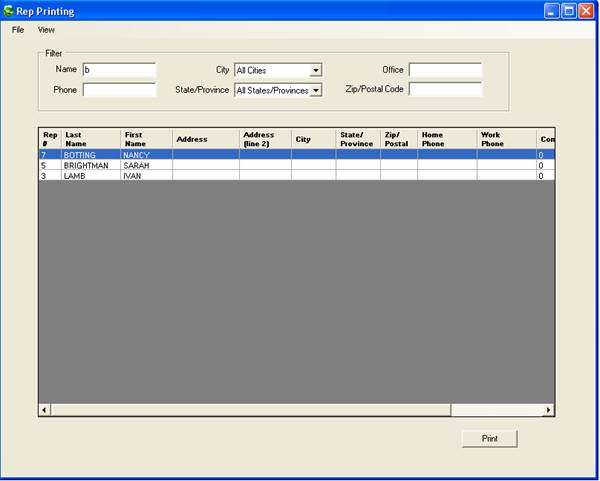This screenshot has height=481, width=600.
Task: Click the Rep # column header
Action: pos(49,138)
